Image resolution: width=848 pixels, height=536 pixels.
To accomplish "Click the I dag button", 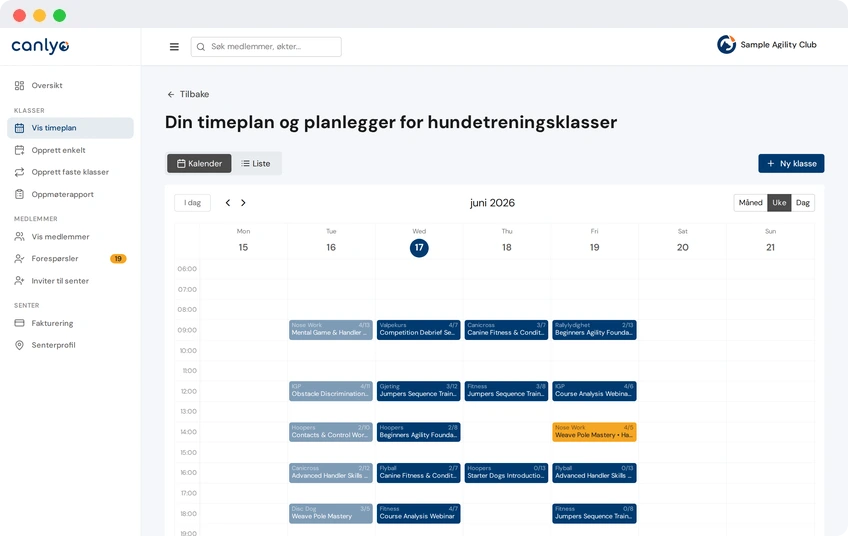I will pos(193,203).
